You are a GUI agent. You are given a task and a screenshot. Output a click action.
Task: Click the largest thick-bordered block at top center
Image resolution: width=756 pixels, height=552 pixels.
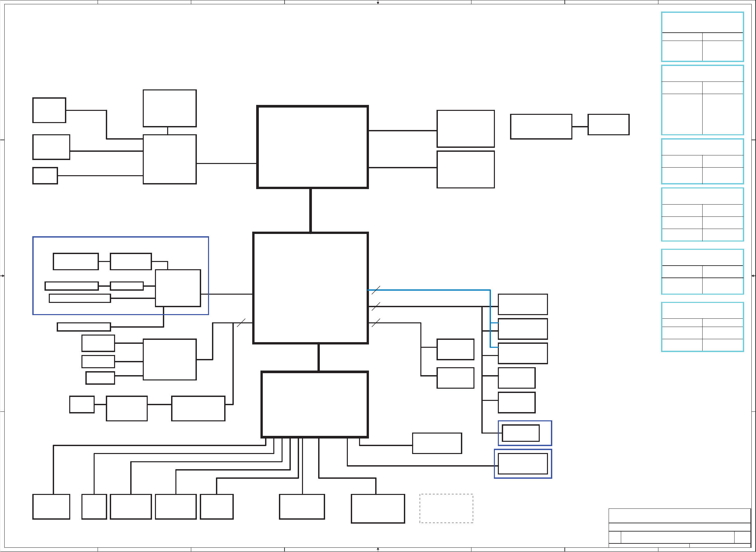click(312, 147)
